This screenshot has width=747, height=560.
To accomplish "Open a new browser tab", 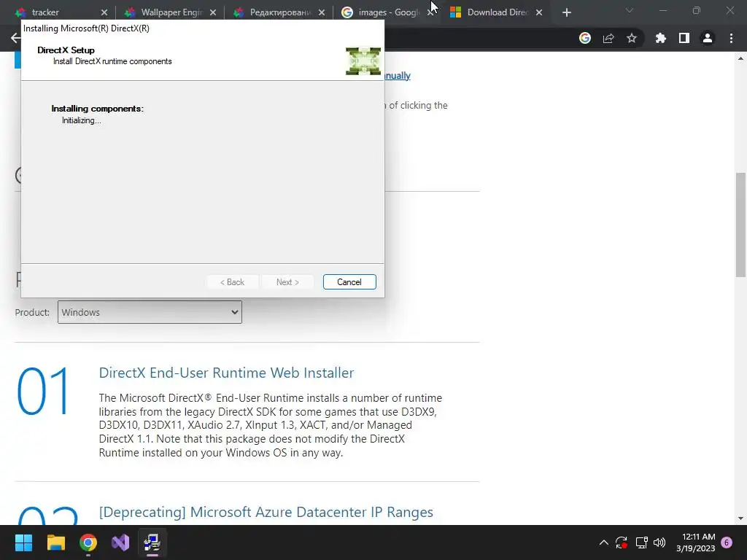I will coord(566,12).
